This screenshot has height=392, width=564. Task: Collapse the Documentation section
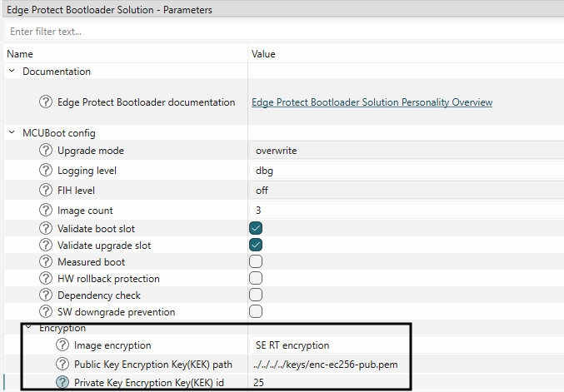12,72
